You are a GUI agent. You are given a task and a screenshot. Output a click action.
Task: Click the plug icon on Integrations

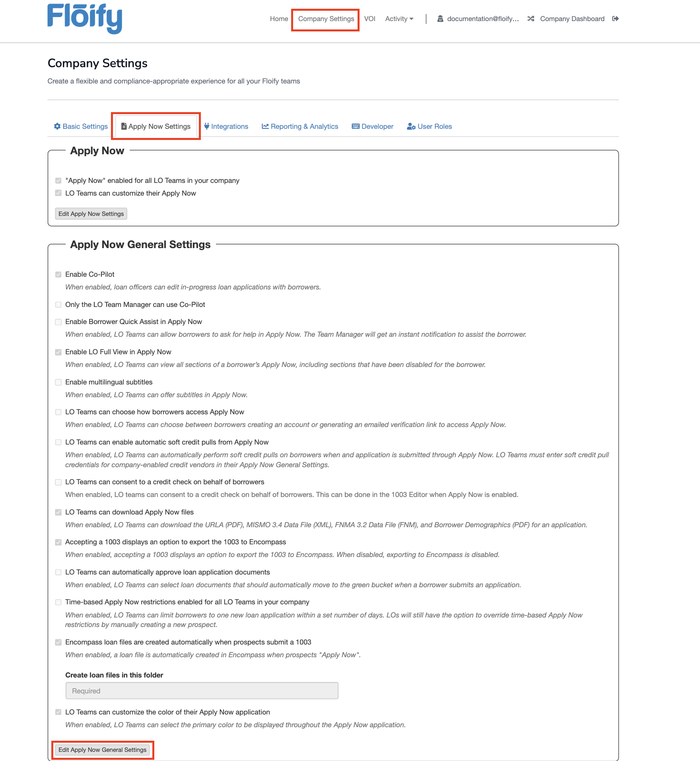click(x=206, y=126)
